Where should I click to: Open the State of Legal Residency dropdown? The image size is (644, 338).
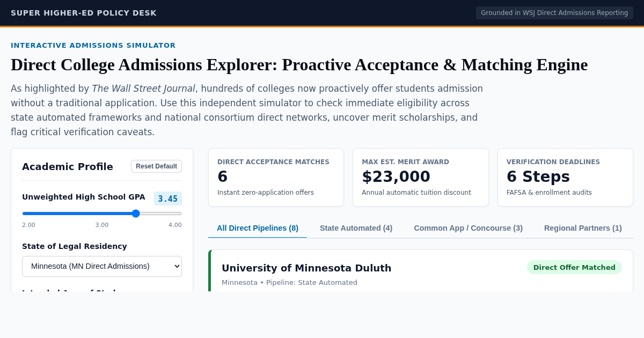point(102,266)
